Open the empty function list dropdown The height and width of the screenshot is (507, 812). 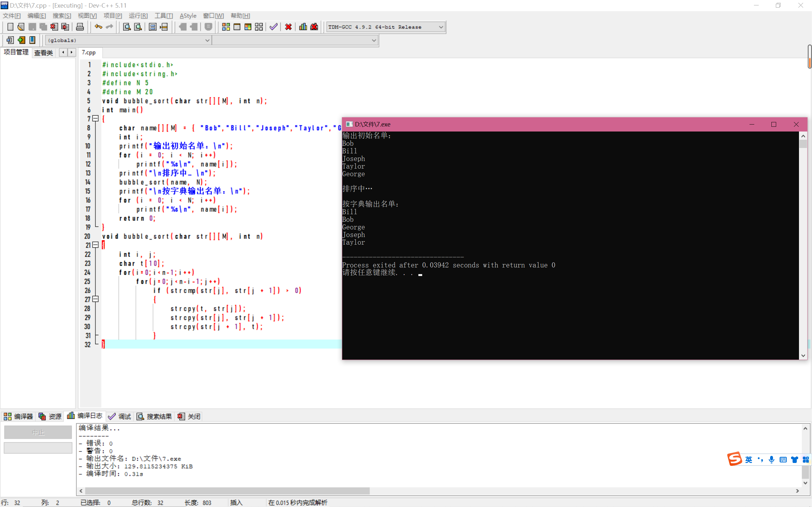coord(373,40)
